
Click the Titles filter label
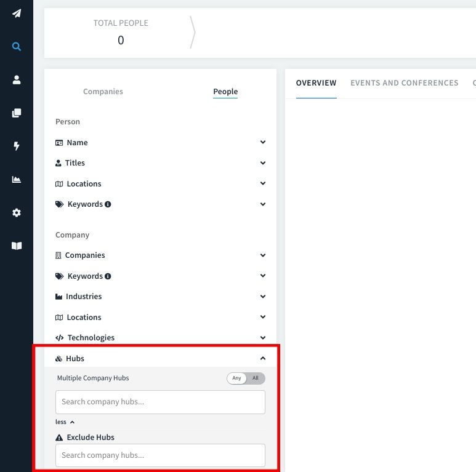coord(75,163)
